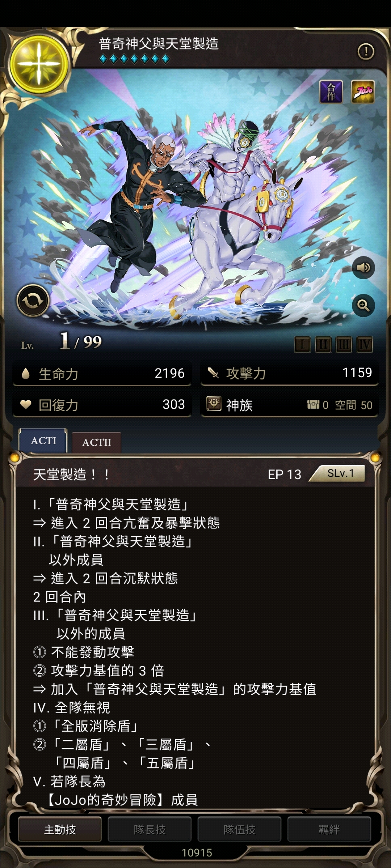The height and width of the screenshot is (868, 391).
Task: Switch to the ACTI tab
Action: pos(43,441)
